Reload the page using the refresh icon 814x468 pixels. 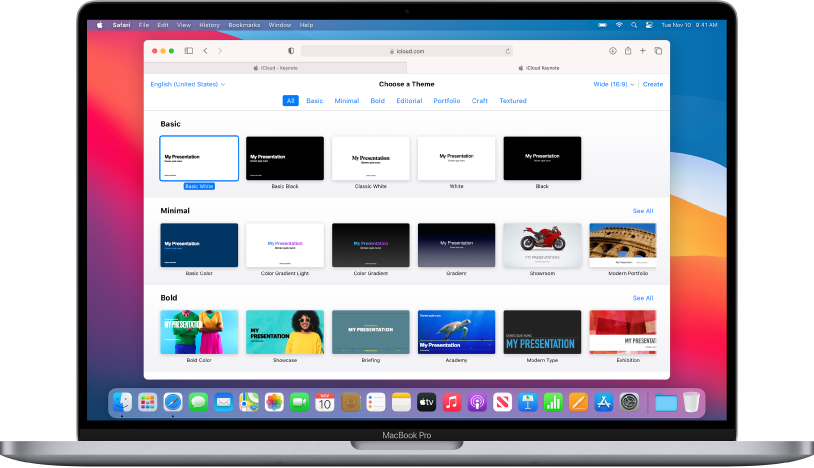click(x=508, y=51)
